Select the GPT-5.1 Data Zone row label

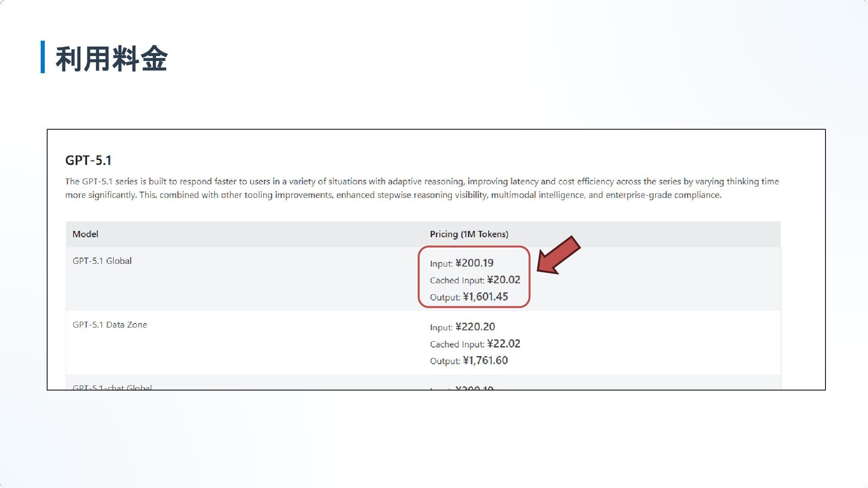pos(109,324)
